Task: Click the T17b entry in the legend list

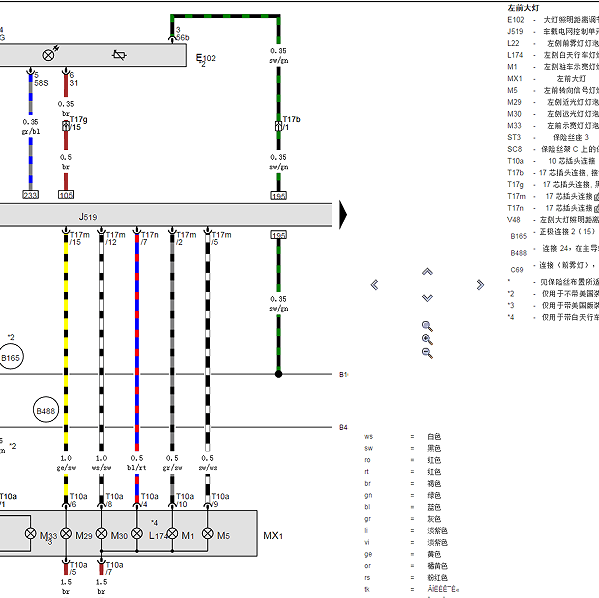Action: (x=515, y=173)
